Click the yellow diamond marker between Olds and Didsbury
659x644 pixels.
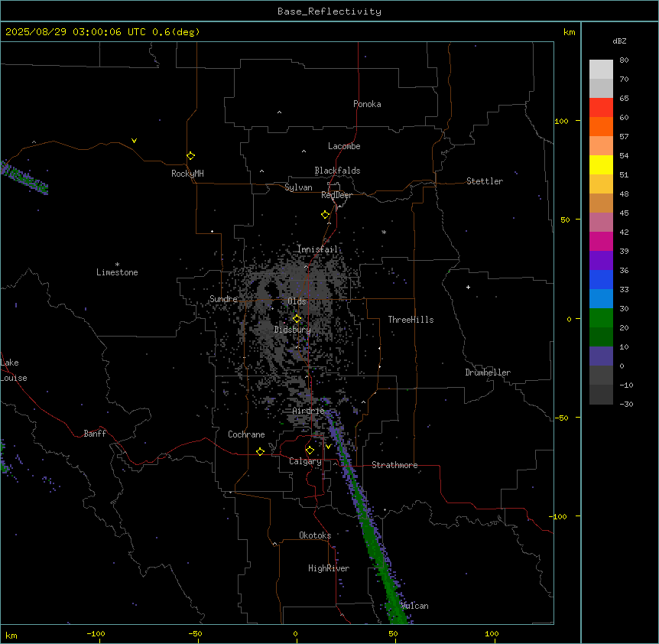(297, 319)
